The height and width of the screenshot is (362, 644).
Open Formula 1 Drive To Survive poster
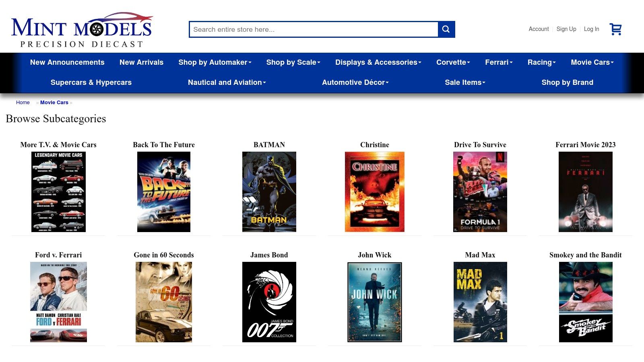[480, 192]
